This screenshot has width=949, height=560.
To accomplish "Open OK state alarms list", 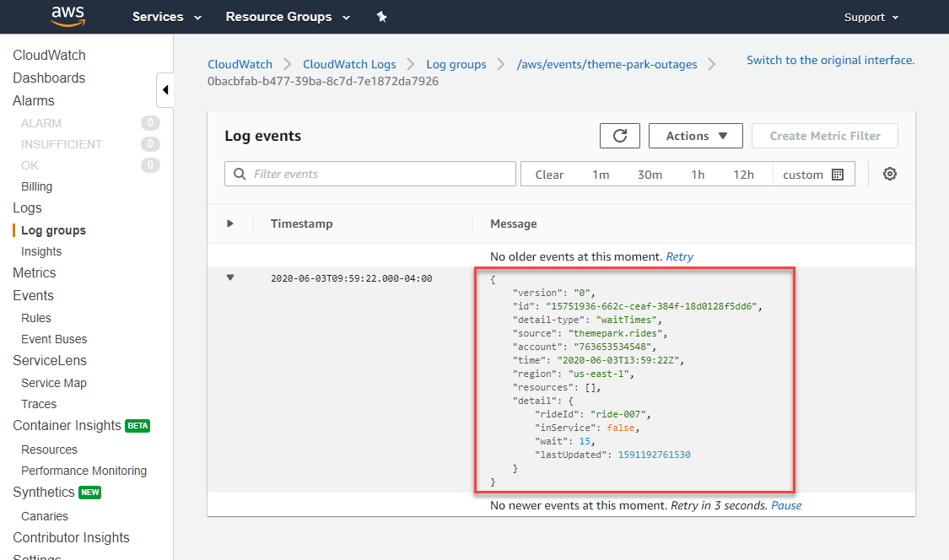I will click(30, 165).
